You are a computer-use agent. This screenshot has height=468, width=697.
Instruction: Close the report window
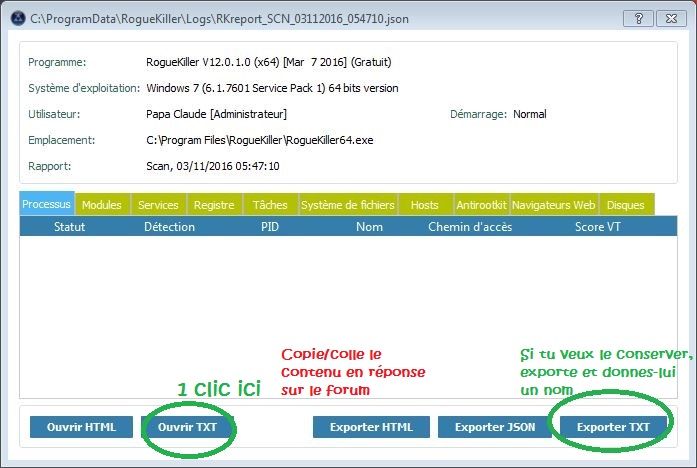tap(672, 19)
